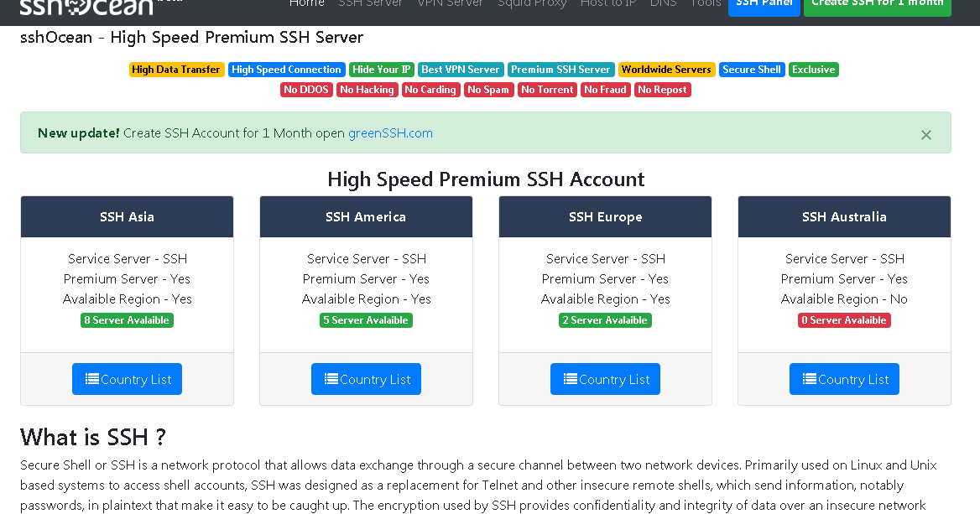Click the Exclusive badge

coord(814,70)
